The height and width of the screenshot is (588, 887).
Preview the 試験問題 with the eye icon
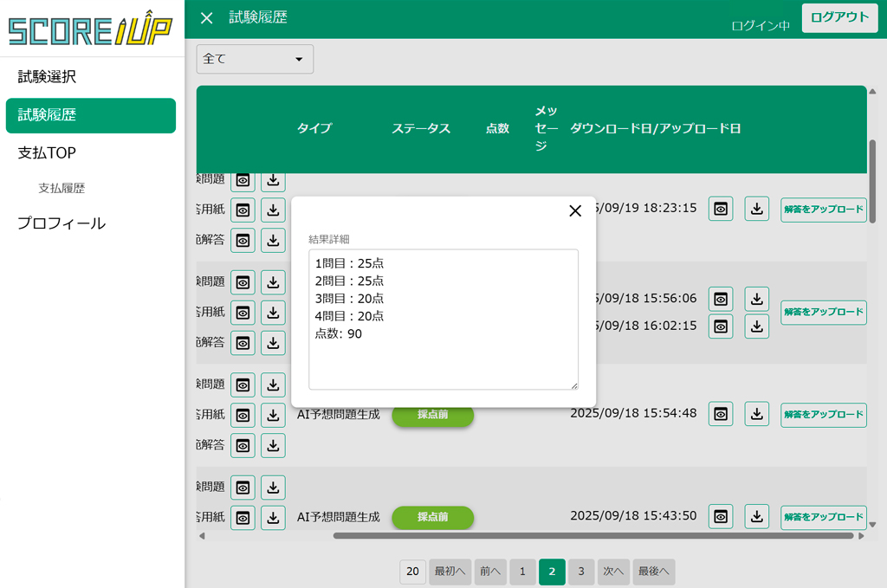coord(243,181)
